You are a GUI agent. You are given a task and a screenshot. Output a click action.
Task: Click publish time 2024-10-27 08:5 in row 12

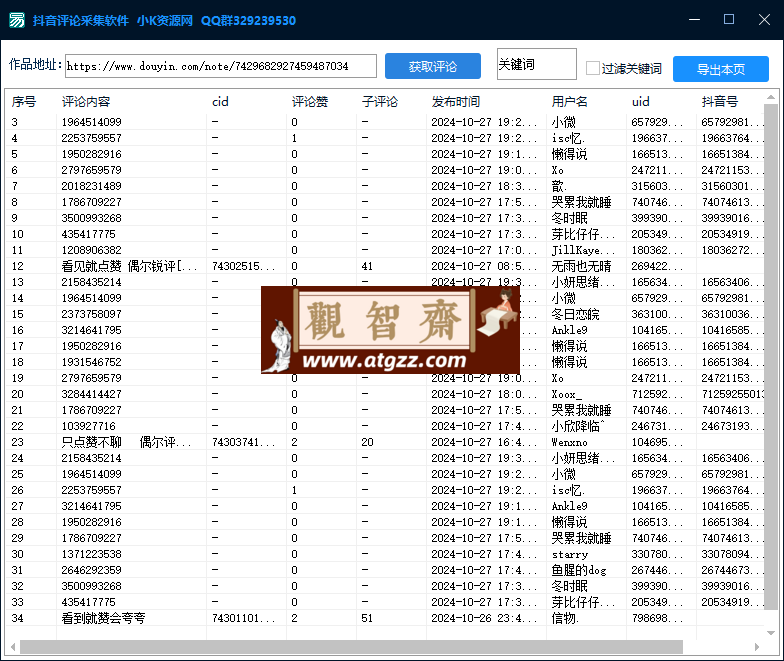[x=484, y=266]
